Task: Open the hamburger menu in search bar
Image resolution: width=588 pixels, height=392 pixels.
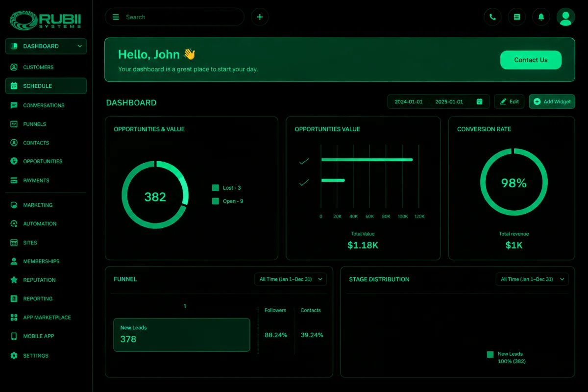Action: tap(116, 17)
